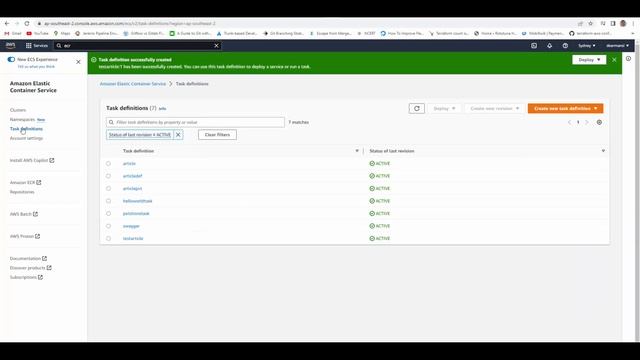Open the Info link next to Task definitions
The width and height of the screenshot is (640, 360).
(x=162, y=109)
